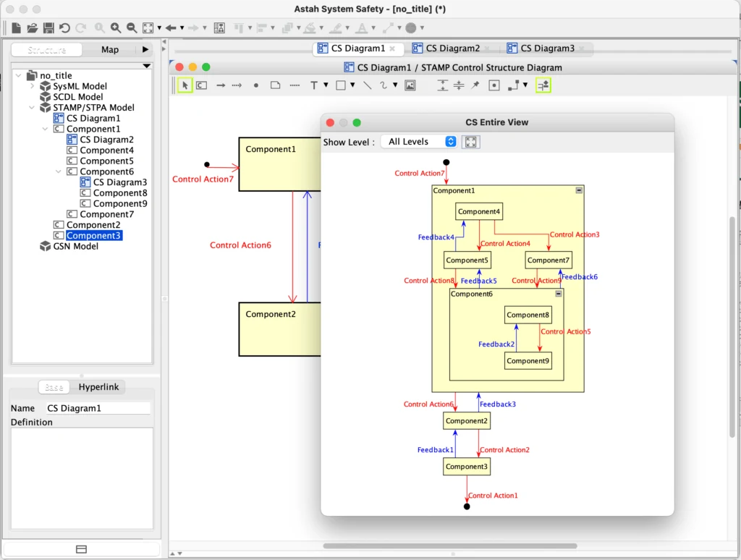Click the Definition text area

(82, 478)
